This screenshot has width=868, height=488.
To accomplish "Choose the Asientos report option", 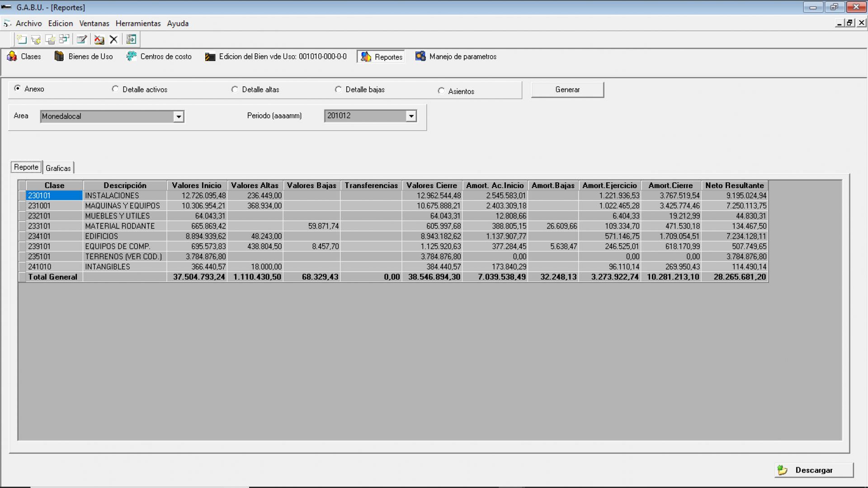I will pos(441,91).
